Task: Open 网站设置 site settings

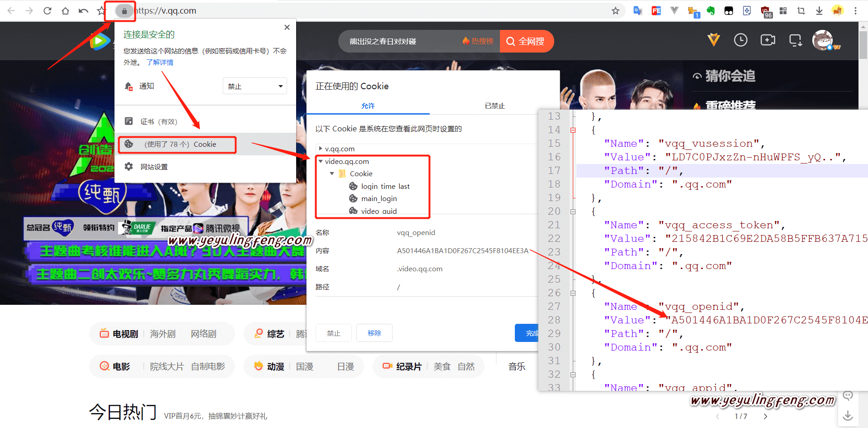Action: tap(206, 167)
